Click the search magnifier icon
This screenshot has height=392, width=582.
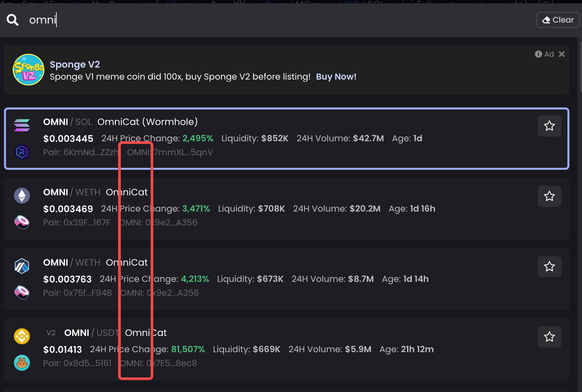pyautogui.click(x=13, y=20)
